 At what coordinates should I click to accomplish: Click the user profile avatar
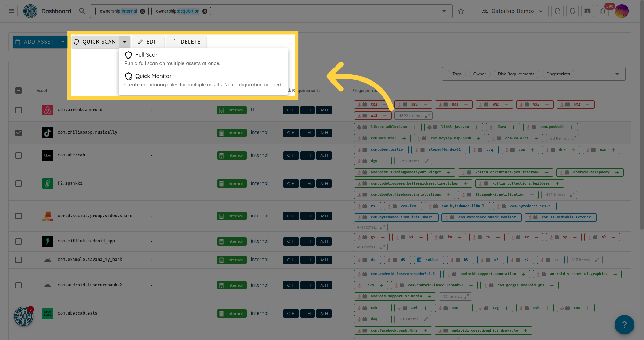click(621, 11)
